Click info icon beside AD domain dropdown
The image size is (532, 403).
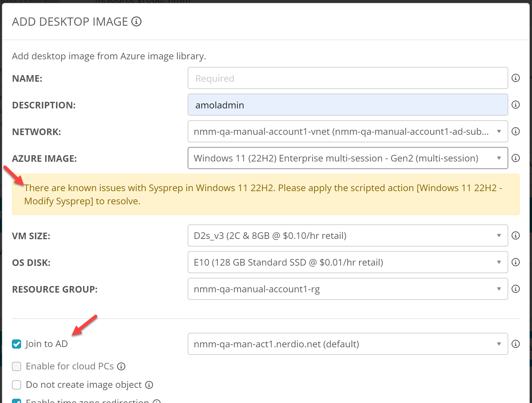coord(516,344)
